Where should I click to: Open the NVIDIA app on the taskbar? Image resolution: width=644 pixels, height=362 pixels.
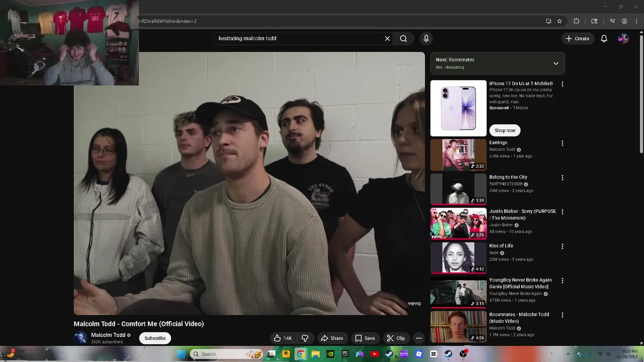coord(331,354)
